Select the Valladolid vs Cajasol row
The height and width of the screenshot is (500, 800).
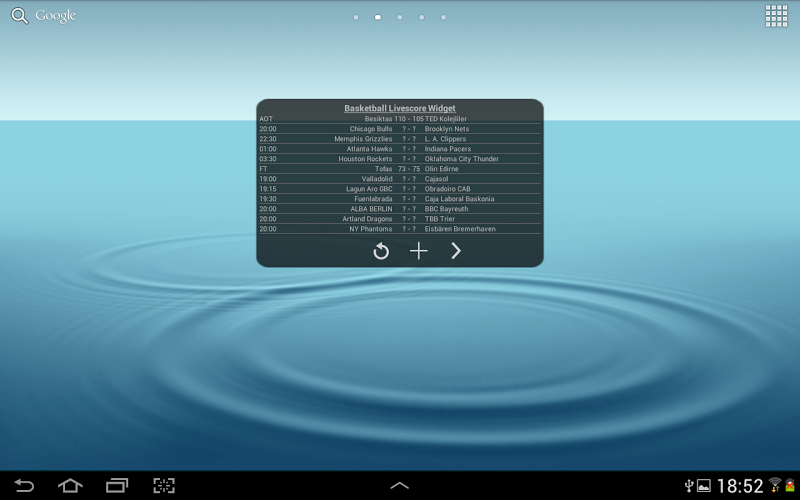click(399, 179)
